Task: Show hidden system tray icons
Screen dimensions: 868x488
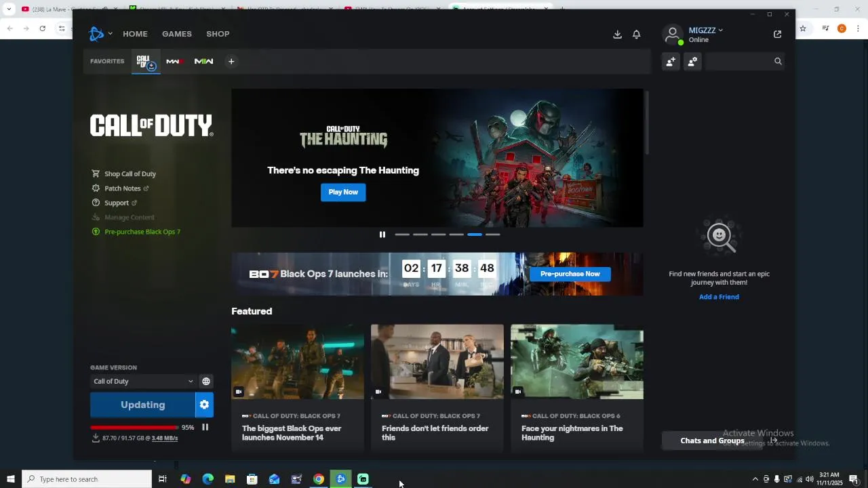Action: point(755,479)
